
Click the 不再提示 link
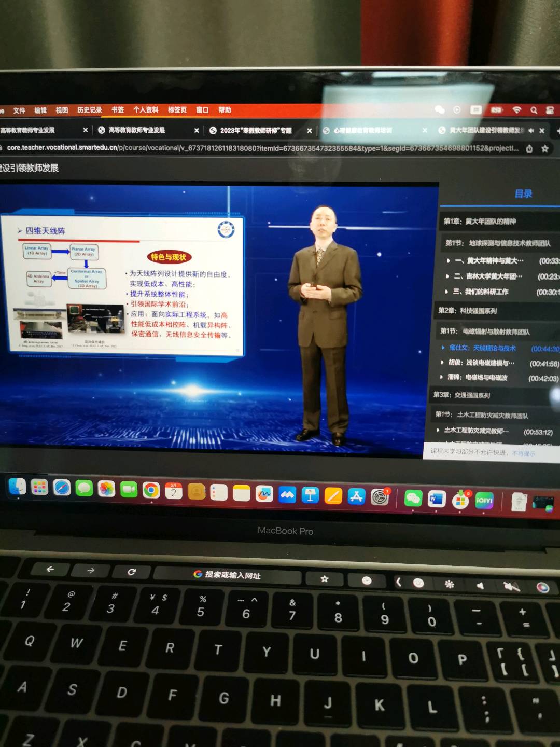[523, 453]
